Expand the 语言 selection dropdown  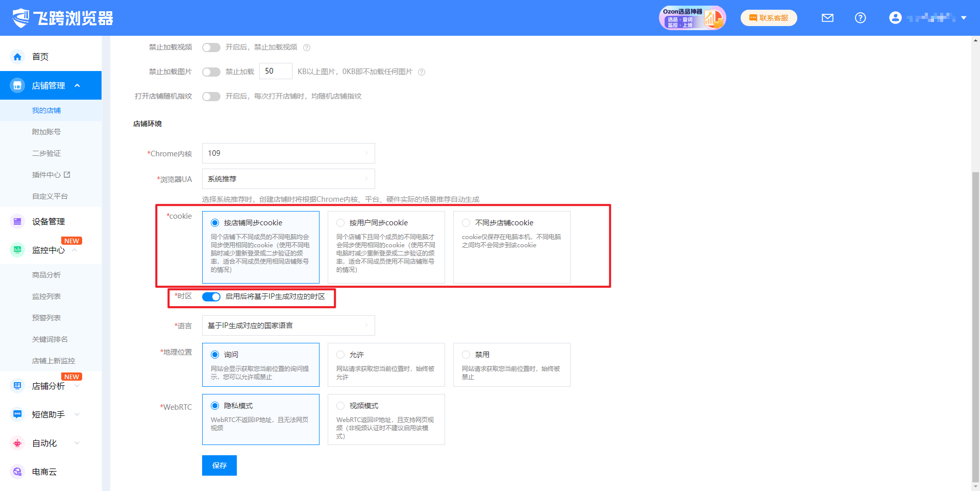point(288,325)
